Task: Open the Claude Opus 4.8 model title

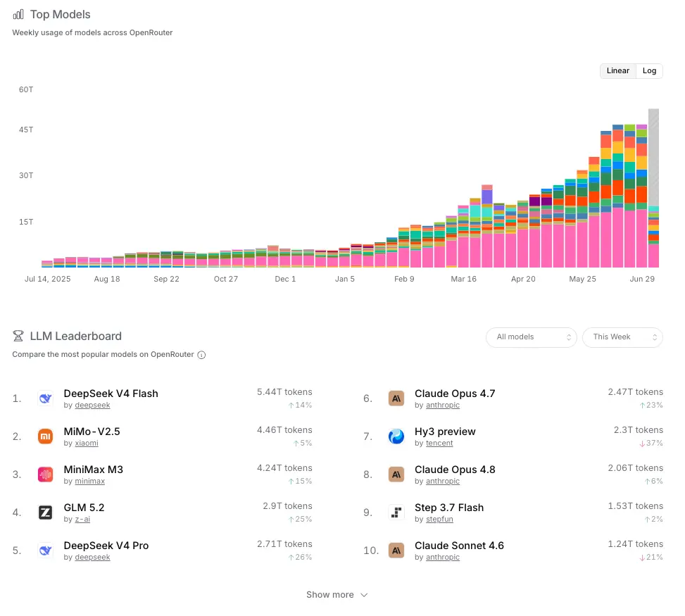Action: pyautogui.click(x=455, y=470)
